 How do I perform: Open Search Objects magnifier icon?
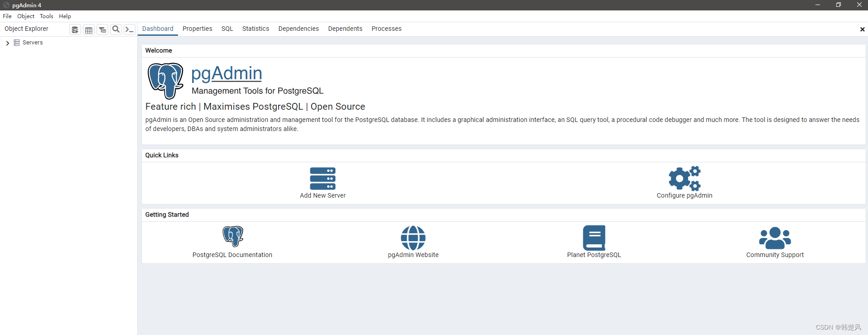tap(116, 29)
